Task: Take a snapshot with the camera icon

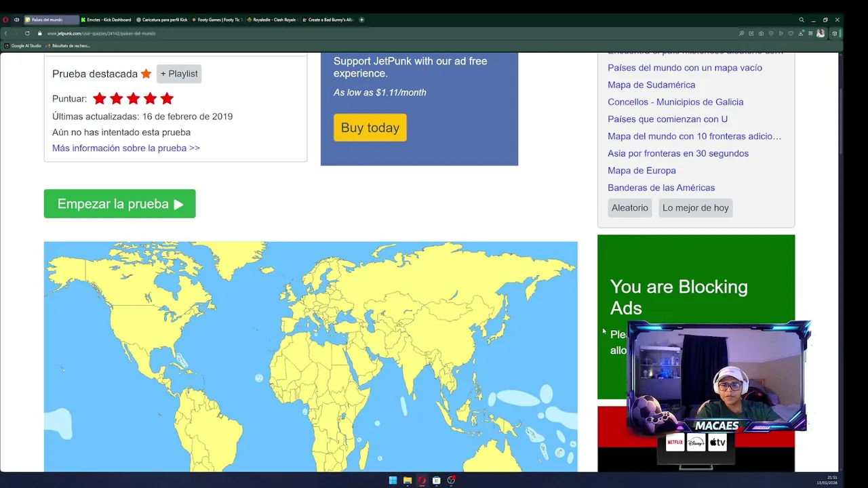Action: click(761, 33)
